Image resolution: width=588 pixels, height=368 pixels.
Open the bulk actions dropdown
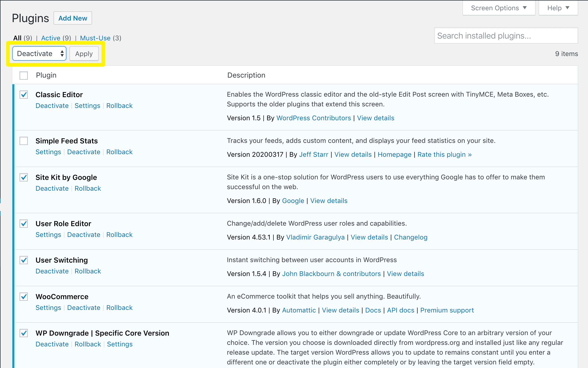click(x=39, y=53)
